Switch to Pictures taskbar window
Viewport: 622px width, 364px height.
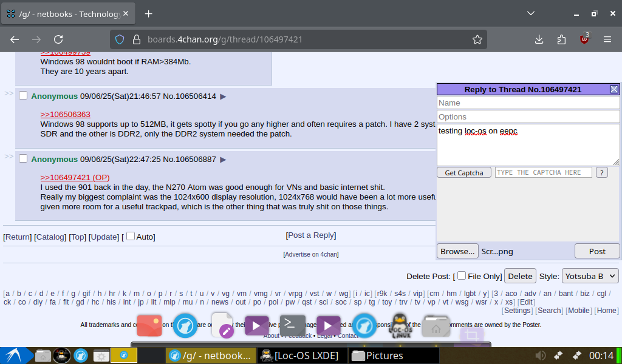tap(394, 356)
